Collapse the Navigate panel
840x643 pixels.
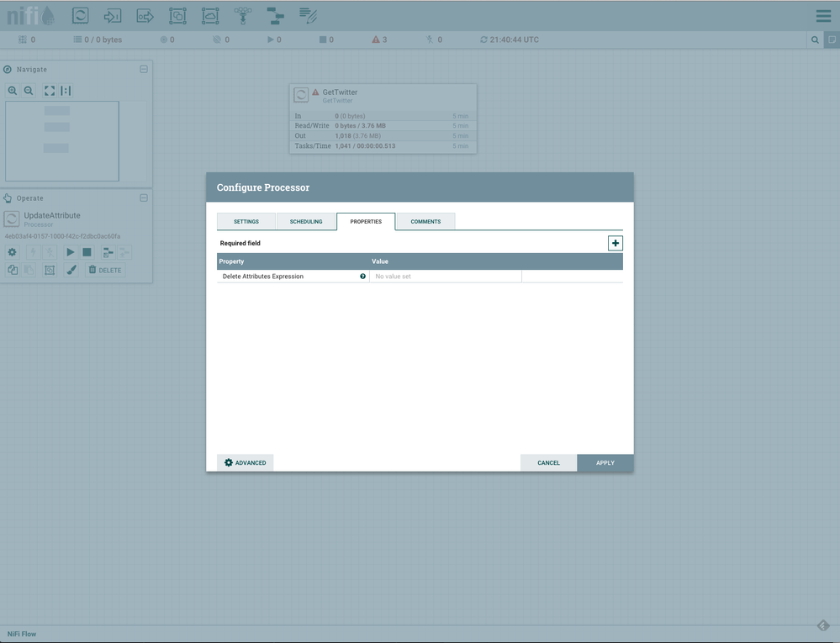[x=144, y=69]
